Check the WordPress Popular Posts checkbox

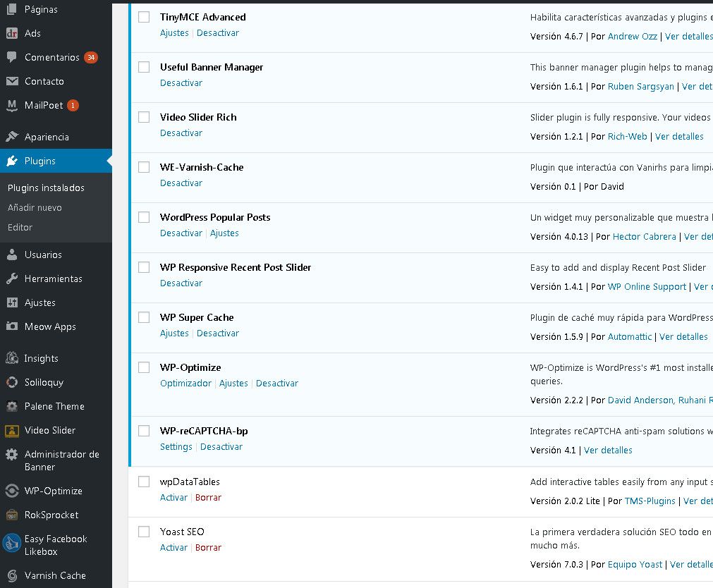[x=144, y=217]
